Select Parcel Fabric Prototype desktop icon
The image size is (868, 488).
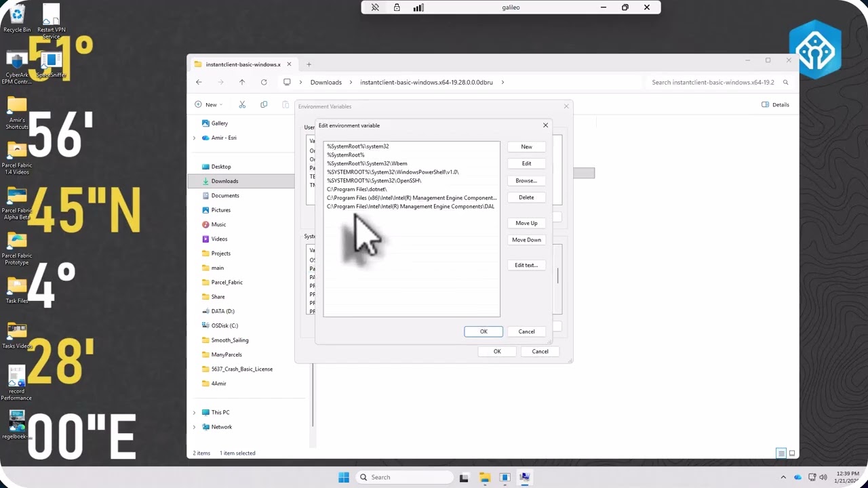click(17, 248)
